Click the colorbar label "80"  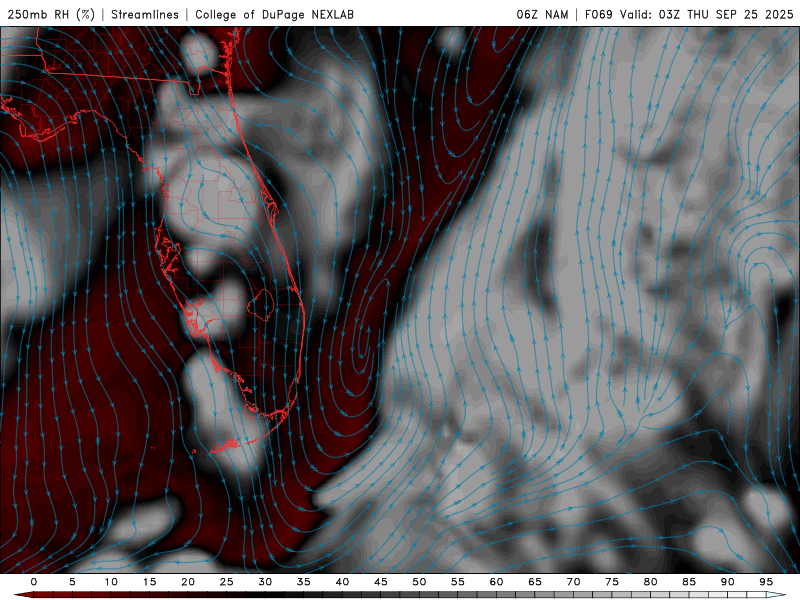[651, 582]
